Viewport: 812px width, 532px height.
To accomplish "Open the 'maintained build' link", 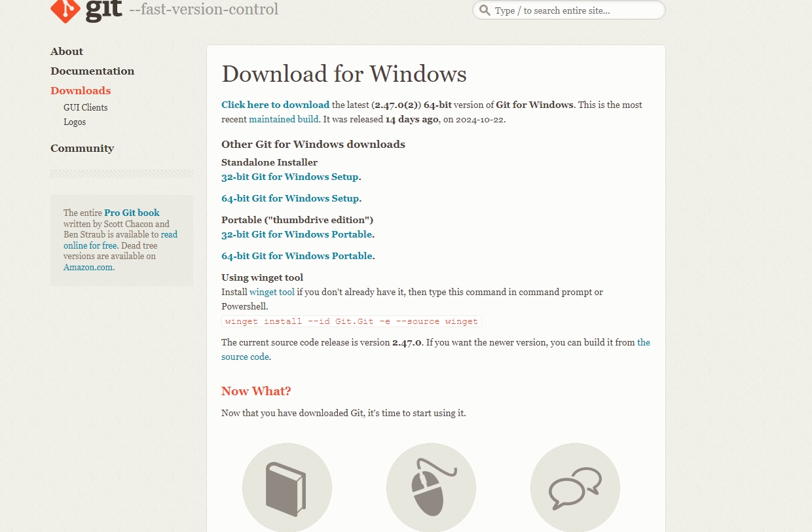I will (284, 119).
